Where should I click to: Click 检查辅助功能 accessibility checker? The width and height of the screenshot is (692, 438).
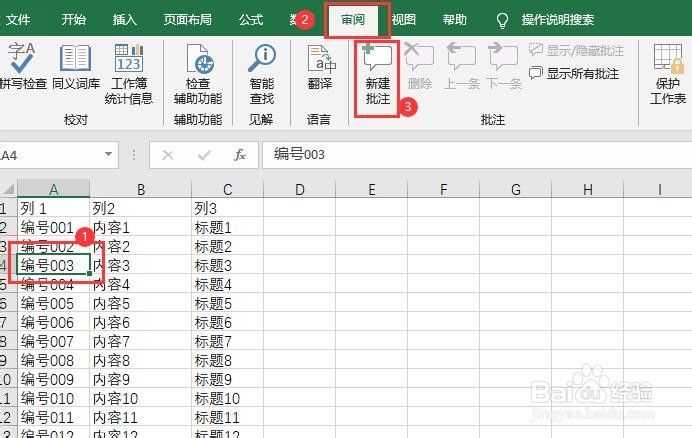pyautogui.click(x=198, y=73)
